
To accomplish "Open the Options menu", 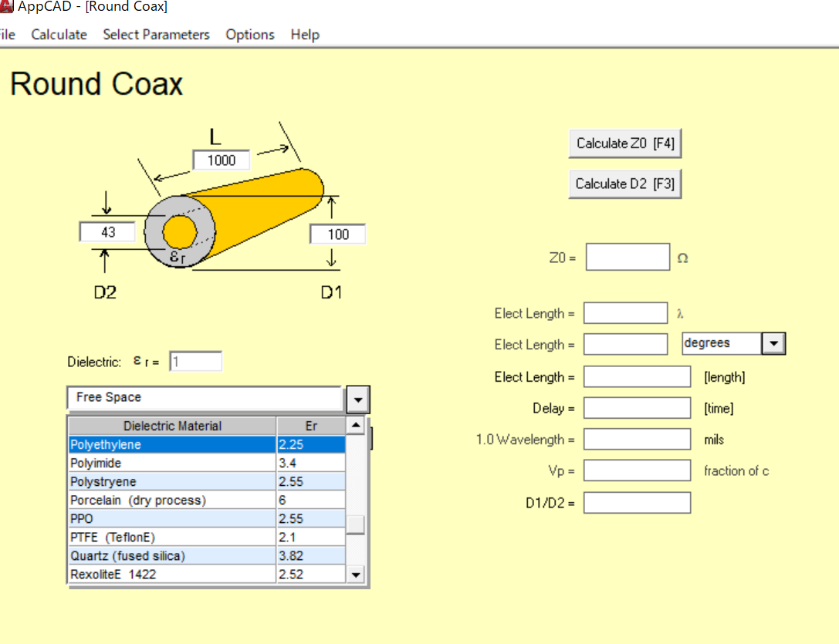I will (x=250, y=35).
